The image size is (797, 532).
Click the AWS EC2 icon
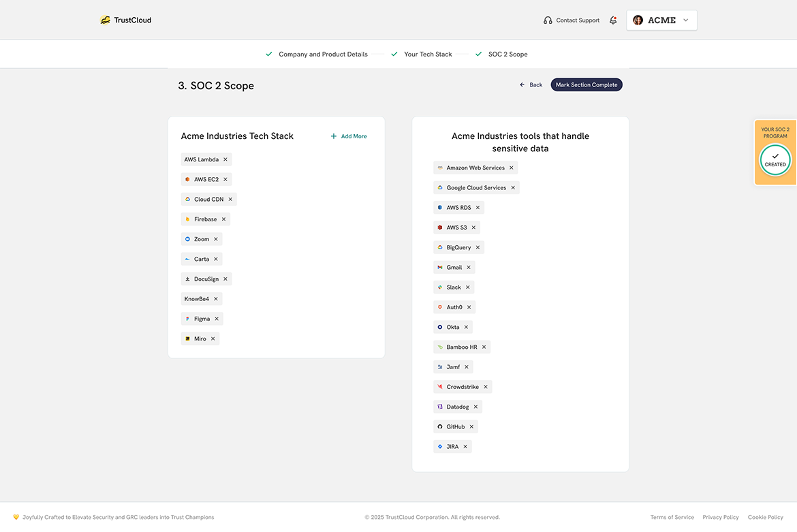[x=187, y=179]
